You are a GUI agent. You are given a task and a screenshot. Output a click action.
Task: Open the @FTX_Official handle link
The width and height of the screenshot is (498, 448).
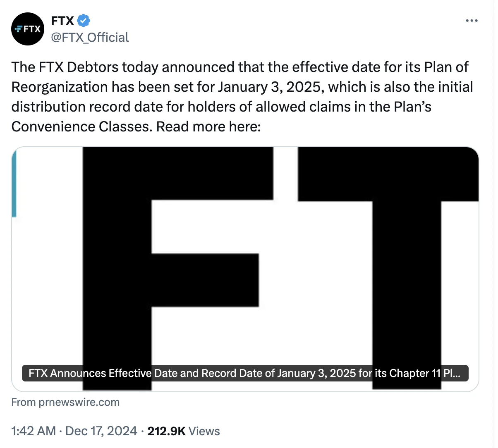90,38
